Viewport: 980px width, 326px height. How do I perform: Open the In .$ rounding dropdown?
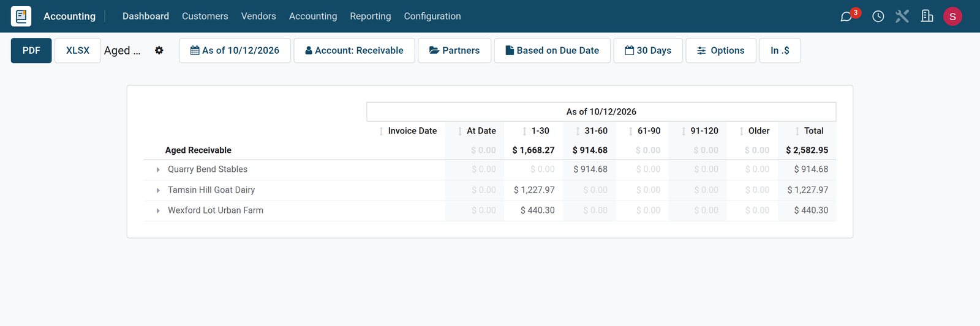click(780, 50)
